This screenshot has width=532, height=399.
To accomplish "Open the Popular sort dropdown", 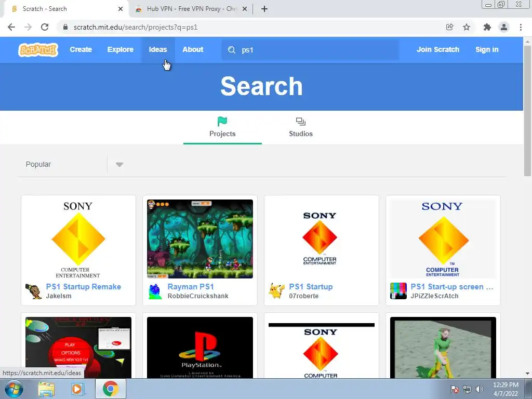I will point(75,165).
